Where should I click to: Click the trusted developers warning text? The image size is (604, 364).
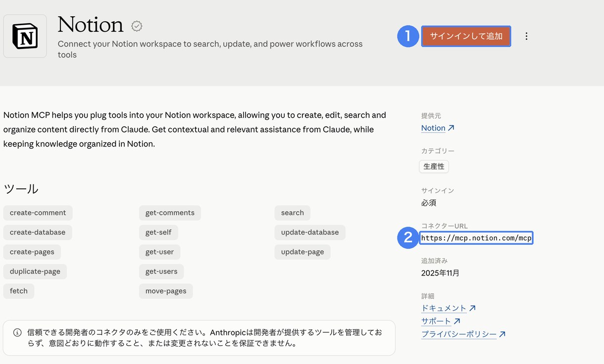(x=204, y=338)
